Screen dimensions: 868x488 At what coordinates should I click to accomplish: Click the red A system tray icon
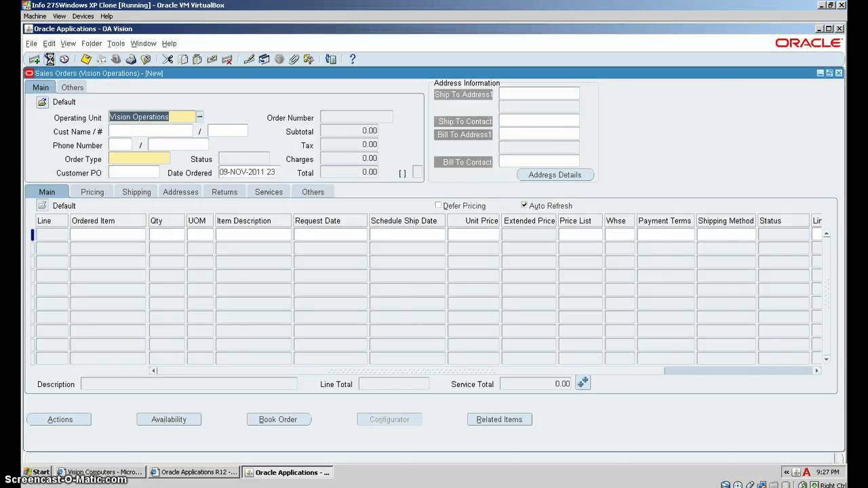pyautogui.click(x=807, y=472)
